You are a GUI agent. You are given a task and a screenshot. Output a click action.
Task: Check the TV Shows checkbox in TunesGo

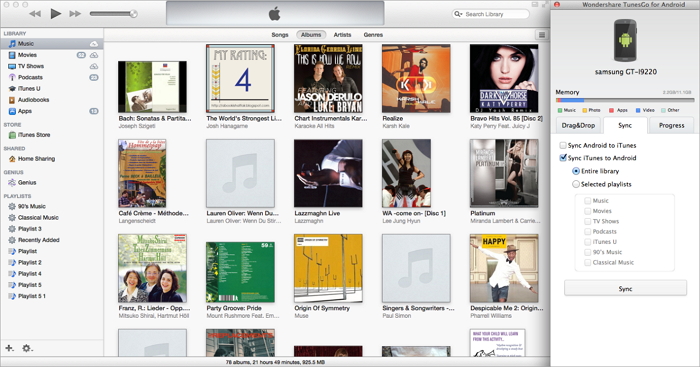point(588,221)
